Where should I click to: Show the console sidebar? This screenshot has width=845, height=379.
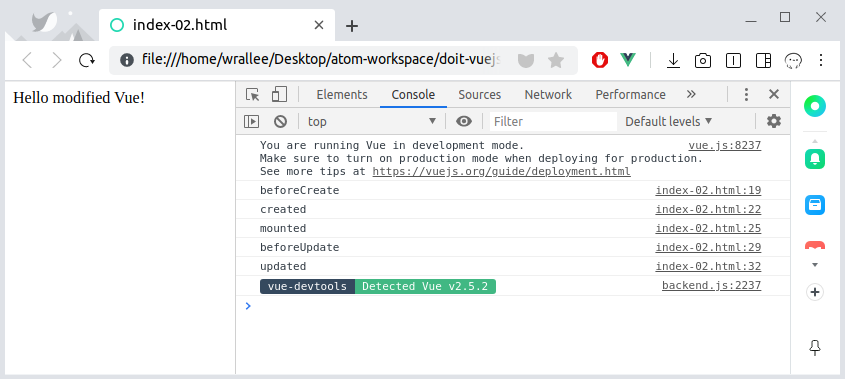251,121
